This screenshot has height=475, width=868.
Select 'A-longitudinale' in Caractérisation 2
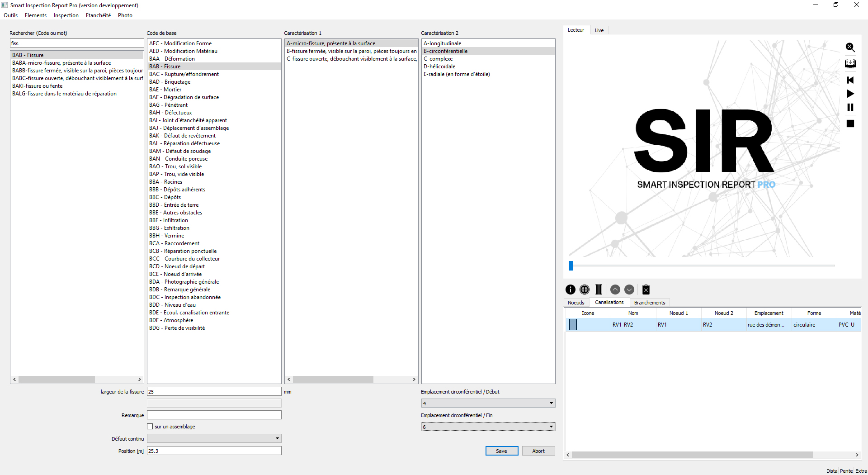pos(488,43)
